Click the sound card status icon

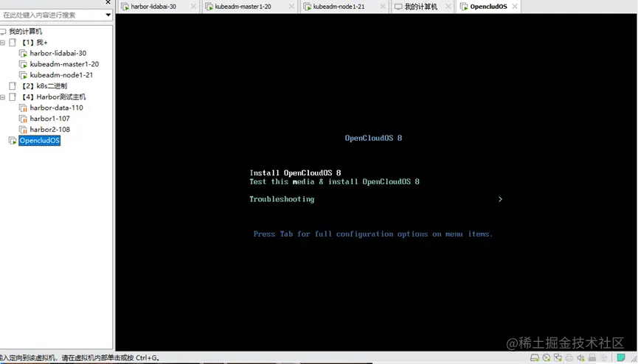point(580,358)
